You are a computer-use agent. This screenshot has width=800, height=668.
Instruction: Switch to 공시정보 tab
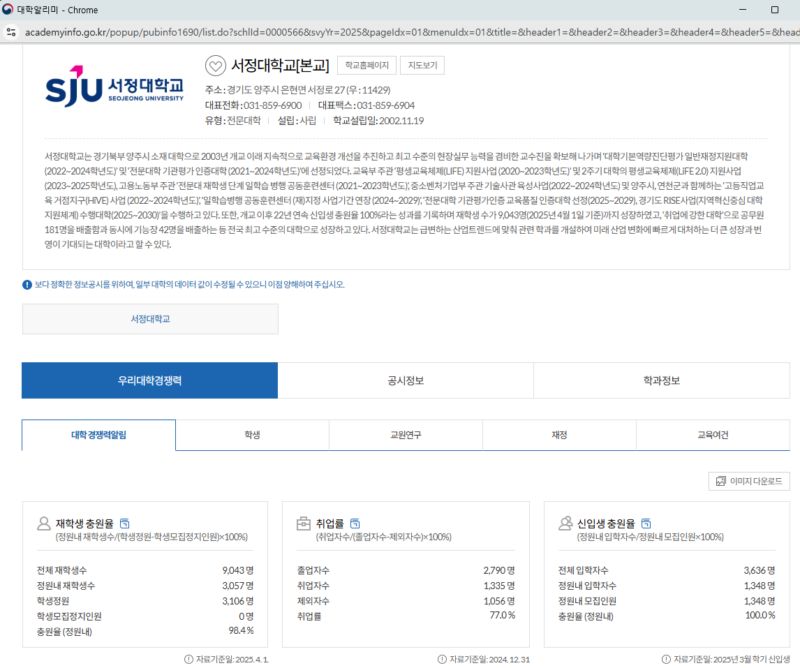(x=406, y=381)
